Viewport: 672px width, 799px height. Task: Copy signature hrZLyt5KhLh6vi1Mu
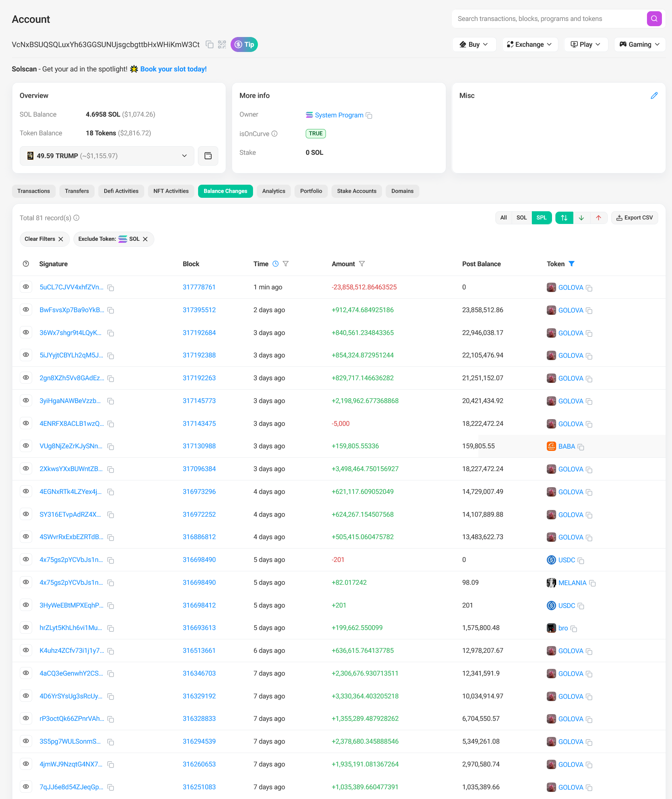pyautogui.click(x=111, y=628)
